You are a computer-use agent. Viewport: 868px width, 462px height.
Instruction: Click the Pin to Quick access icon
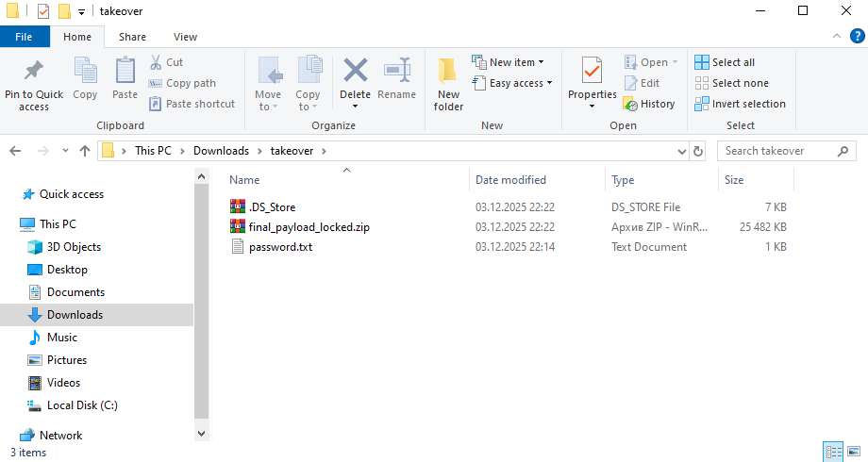point(34,71)
